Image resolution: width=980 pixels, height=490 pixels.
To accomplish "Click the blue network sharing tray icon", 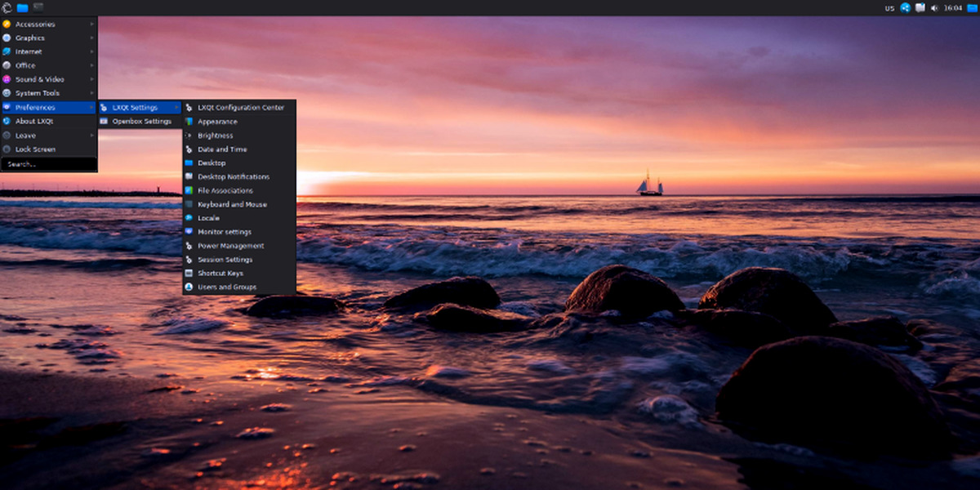I will point(906,7).
